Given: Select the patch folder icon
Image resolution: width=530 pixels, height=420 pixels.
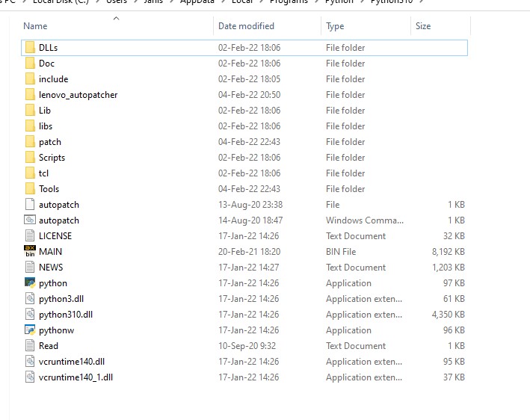Looking at the screenshot, I should (30, 142).
